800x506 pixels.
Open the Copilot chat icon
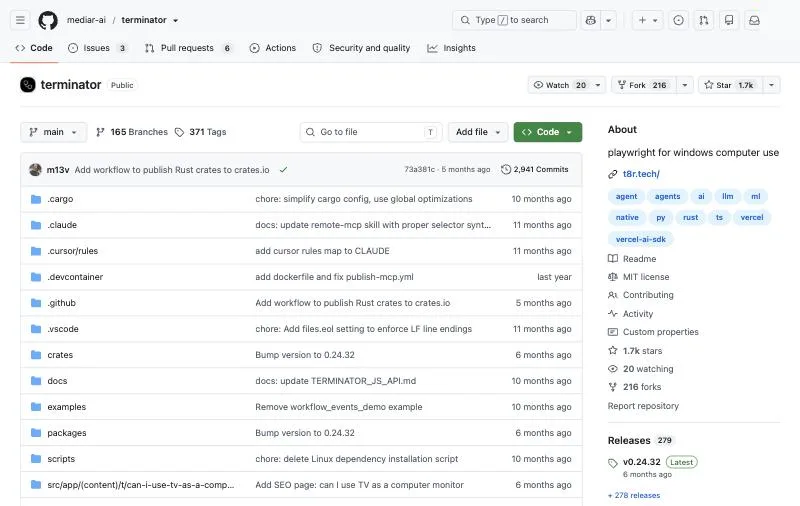pyautogui.click(x=591, y=20)
